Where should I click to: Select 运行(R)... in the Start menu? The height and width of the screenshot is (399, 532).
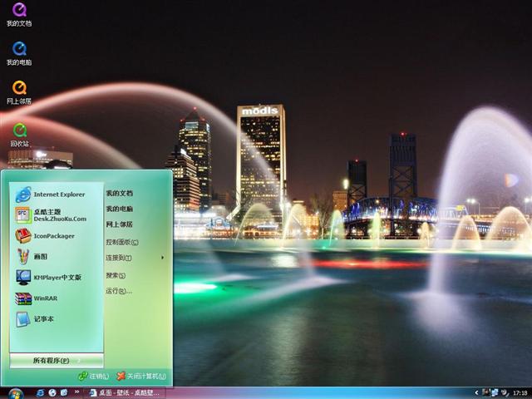coord(118,291)
